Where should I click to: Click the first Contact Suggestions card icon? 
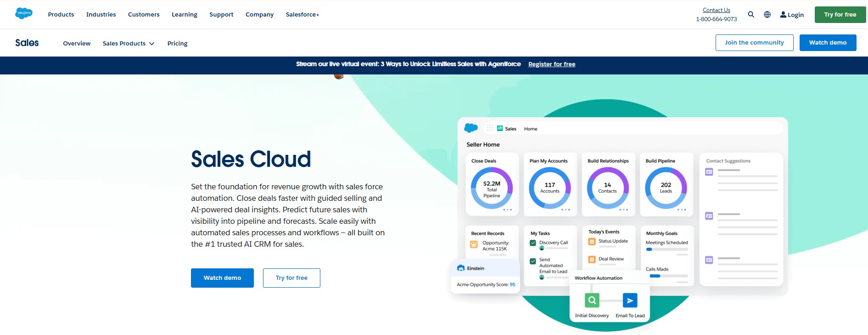[x=709, y=171]
